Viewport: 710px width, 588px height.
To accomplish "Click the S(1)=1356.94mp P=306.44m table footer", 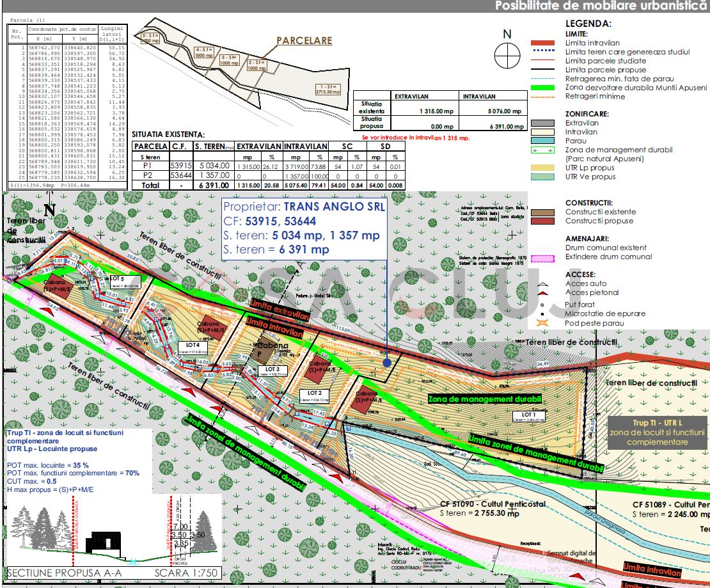I will 50,186.
